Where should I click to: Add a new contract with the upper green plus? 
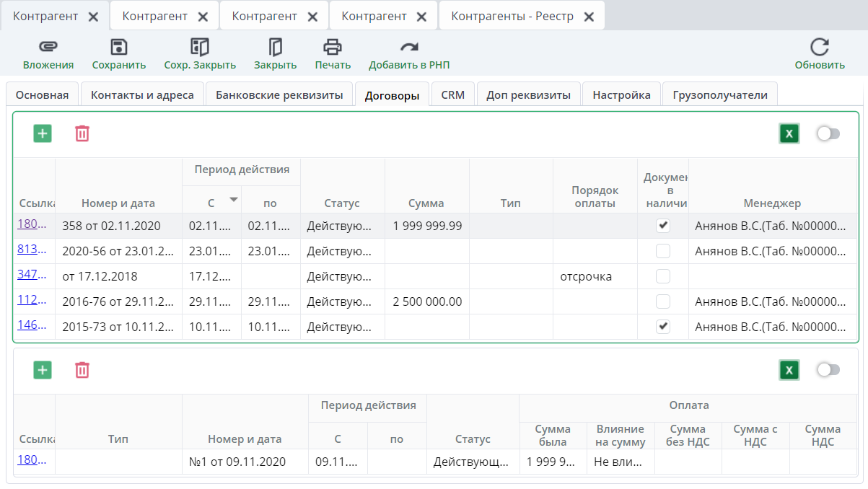click(x=43, y=133)
